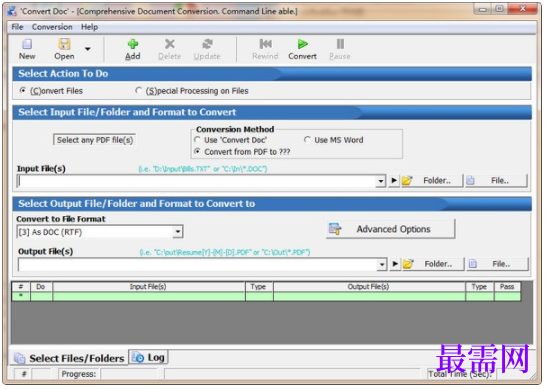Expand the Input File(s) dropdown arrow

click(381, 181)
